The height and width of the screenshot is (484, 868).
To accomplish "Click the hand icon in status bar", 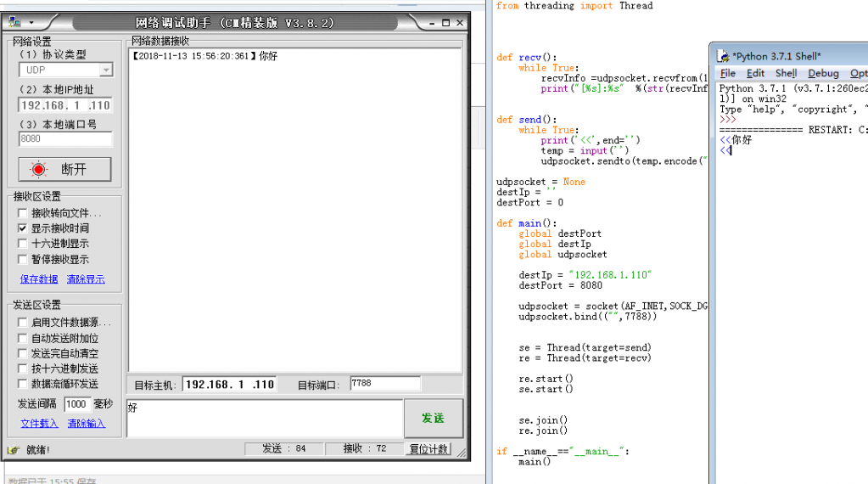I will pos(13,449).
